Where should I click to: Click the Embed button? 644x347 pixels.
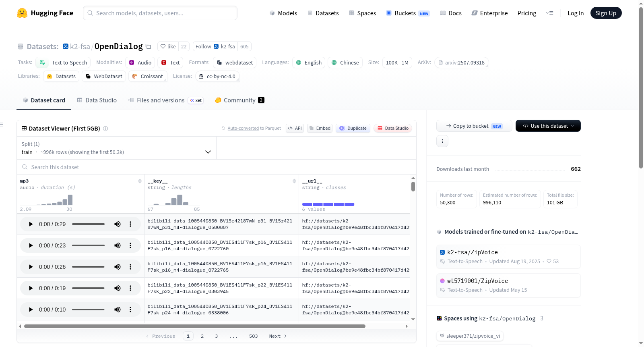coord(320,128)
